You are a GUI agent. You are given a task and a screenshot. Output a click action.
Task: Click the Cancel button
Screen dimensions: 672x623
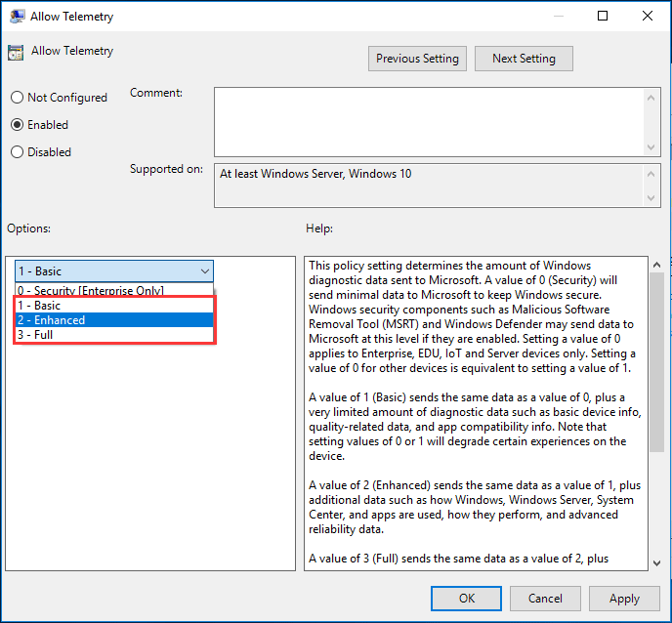point(545,599)
